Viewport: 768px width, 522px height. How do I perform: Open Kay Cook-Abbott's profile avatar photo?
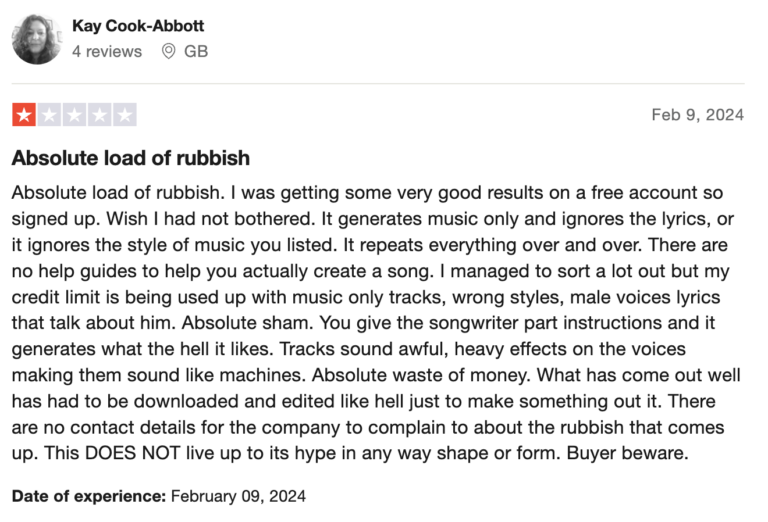[37, 39]
